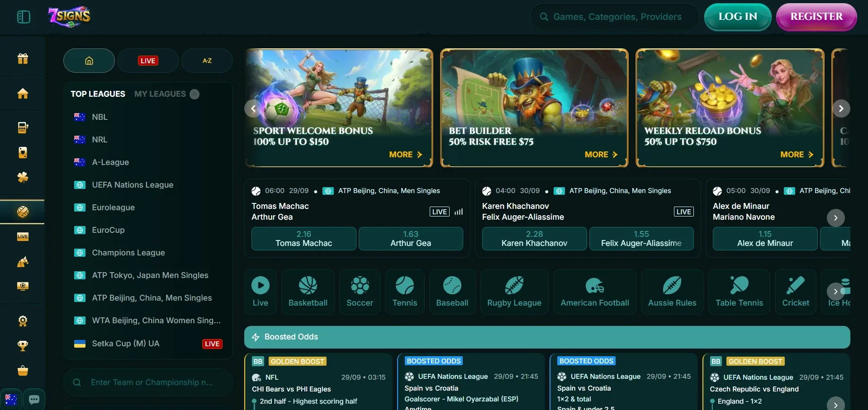Open statistics bars icon for Machac match

click(459, 212)
